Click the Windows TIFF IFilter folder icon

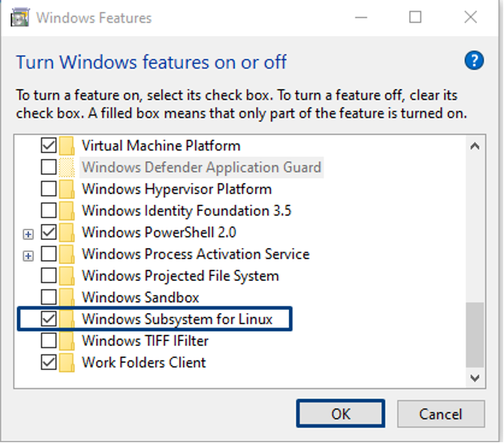point(67,341)
